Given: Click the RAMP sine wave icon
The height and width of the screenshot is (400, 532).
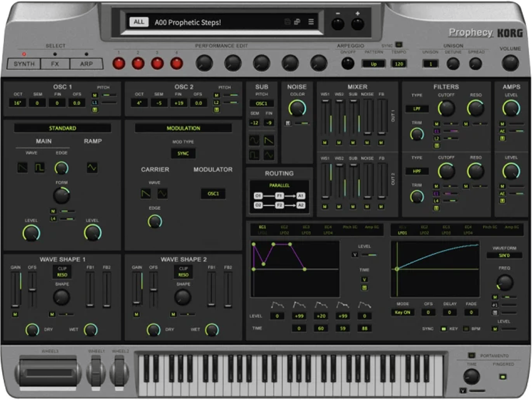Looking at the screenshot, I should click(92, 167).
